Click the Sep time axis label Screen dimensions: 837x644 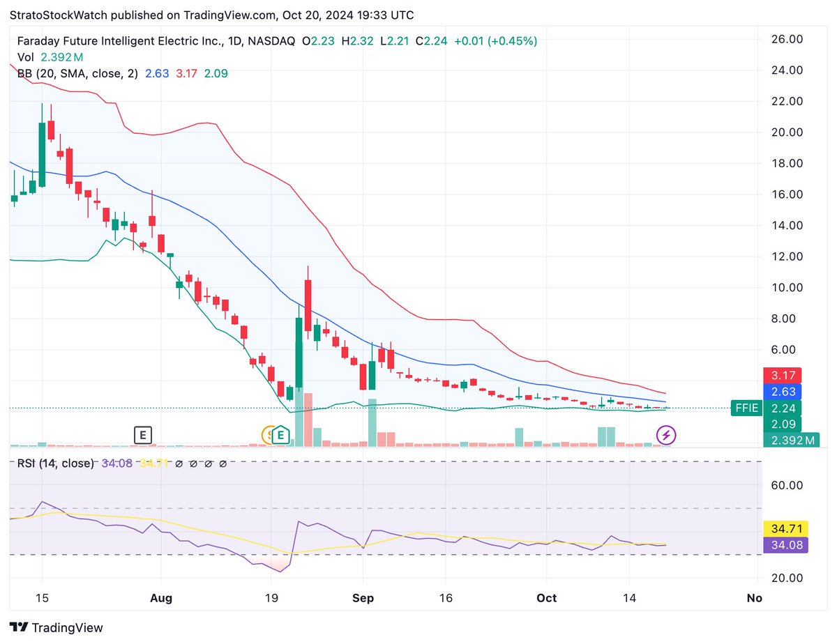(x=363, y=598)
